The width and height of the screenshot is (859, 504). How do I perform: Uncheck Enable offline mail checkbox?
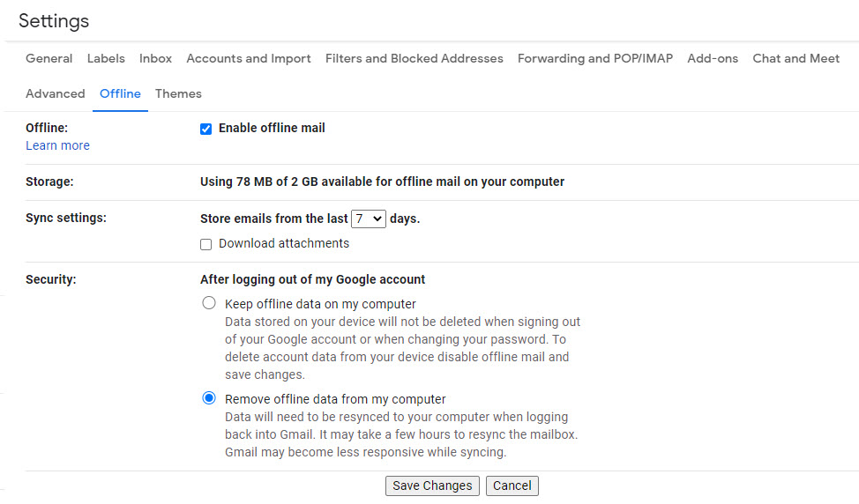[206, 130]
